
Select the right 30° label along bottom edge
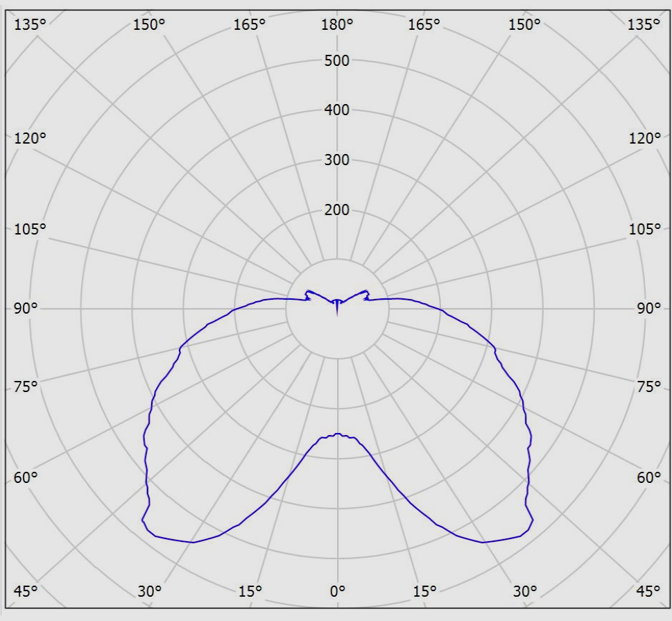coord(525,591)
